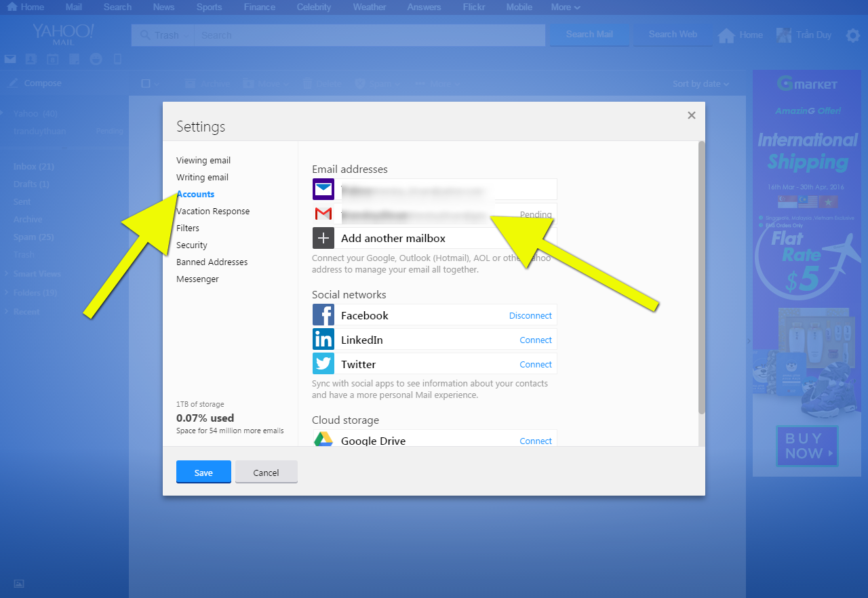The image size is (868, 598).
Task: Click the Settings dialog vertical scrollbar
Action: (702, 277)
